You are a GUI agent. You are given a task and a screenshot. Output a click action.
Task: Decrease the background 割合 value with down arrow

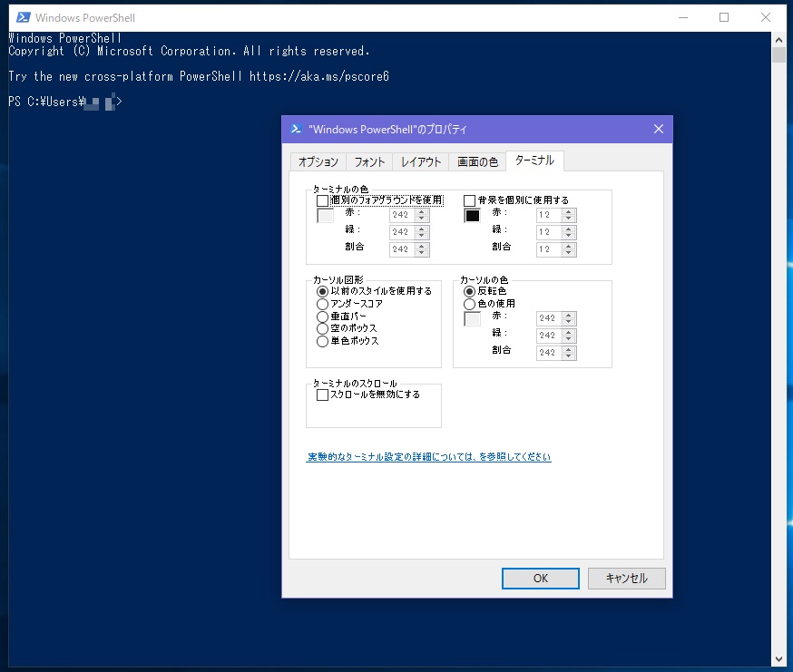[x=569, y=253]
